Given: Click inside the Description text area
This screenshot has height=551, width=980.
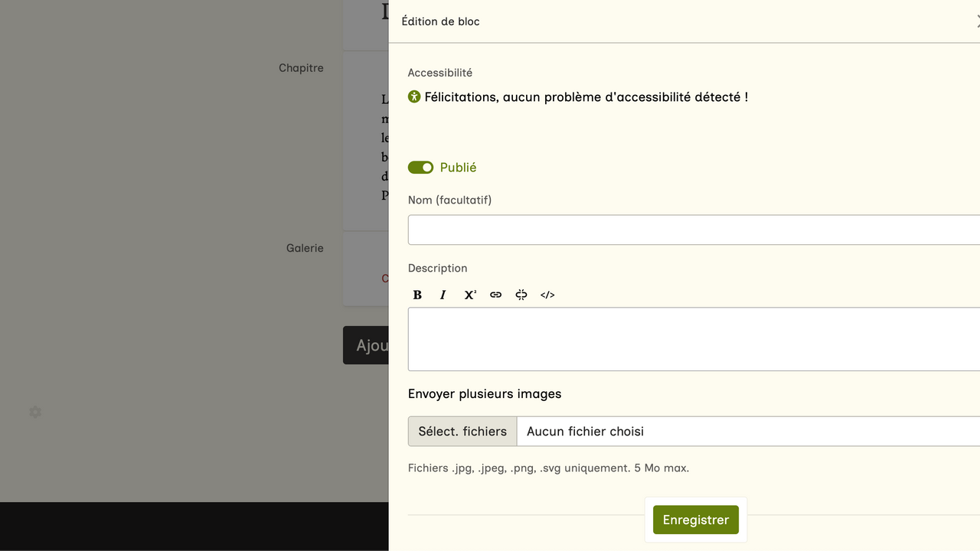Looking at the screenshot, I should click(x=693, y=339).
